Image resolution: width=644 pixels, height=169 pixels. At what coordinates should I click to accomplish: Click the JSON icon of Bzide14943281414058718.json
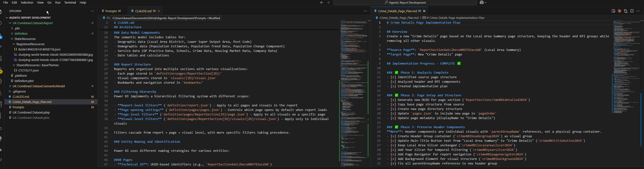[x=16, y=49]
